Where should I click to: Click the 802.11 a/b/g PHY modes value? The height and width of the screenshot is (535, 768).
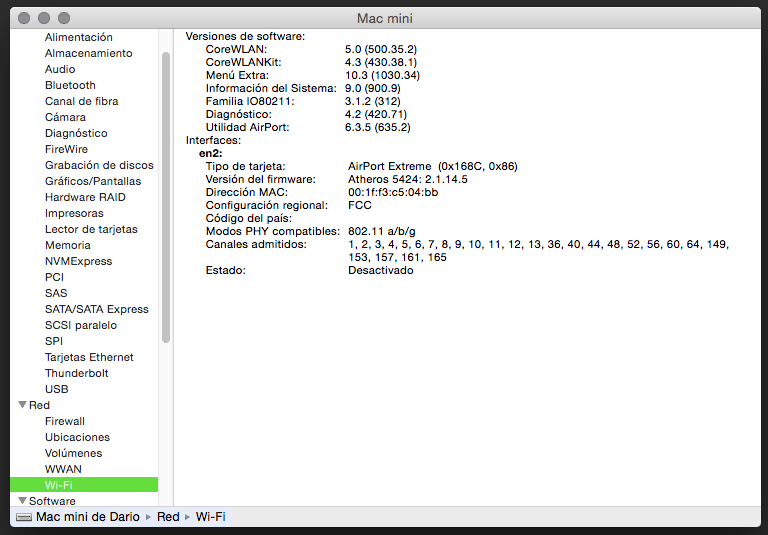pos(382,231)
